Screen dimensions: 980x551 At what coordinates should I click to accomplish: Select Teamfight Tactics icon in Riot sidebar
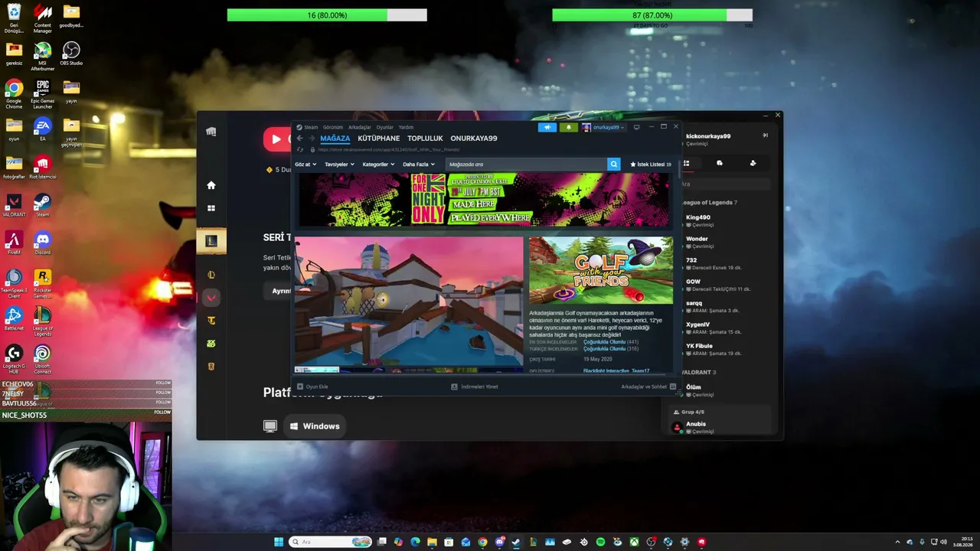pyautogui.click(x=211, y=321)
